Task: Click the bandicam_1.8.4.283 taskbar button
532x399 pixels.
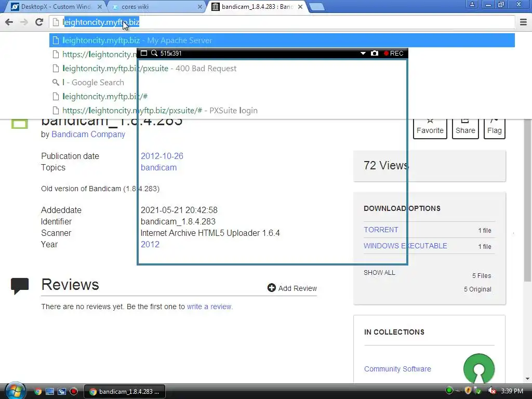Action: point(125,392)
